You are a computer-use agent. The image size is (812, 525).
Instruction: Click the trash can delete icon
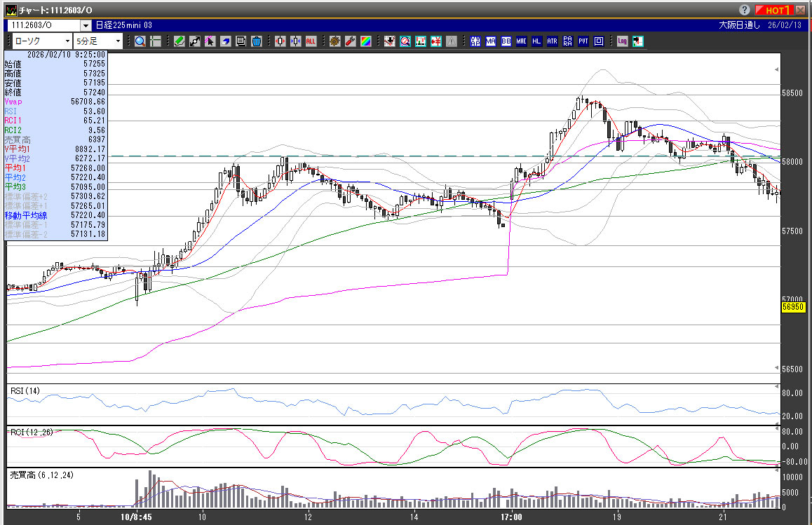click(x=257, y=41)
